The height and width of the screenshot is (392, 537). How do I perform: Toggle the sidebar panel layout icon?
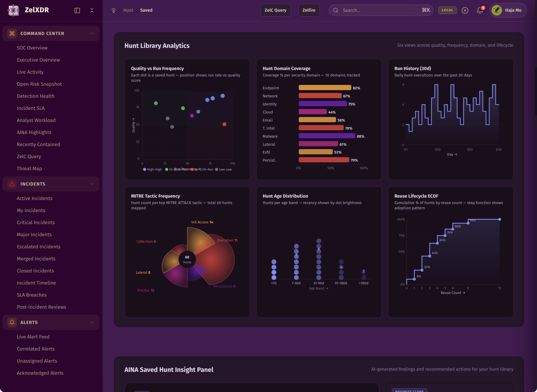pos(77,10)
